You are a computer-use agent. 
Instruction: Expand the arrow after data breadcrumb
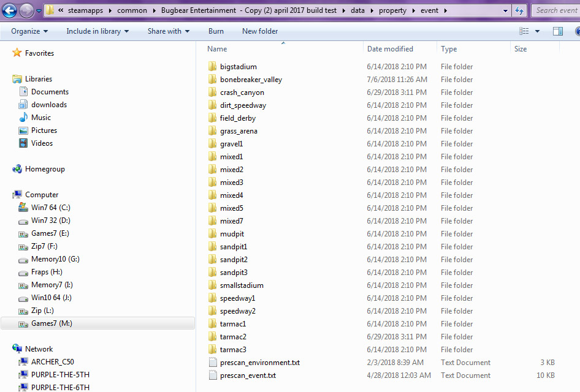click(372, 10)
